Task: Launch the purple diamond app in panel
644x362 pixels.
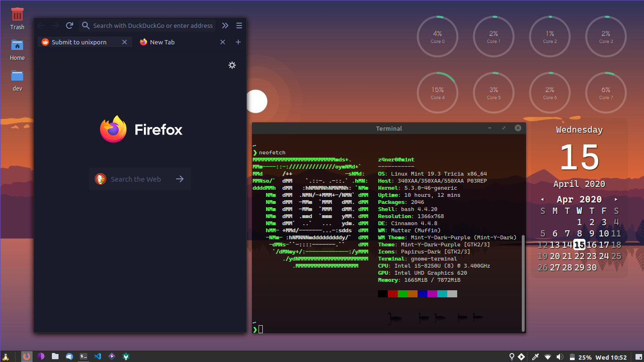Action: coord(112,356)
